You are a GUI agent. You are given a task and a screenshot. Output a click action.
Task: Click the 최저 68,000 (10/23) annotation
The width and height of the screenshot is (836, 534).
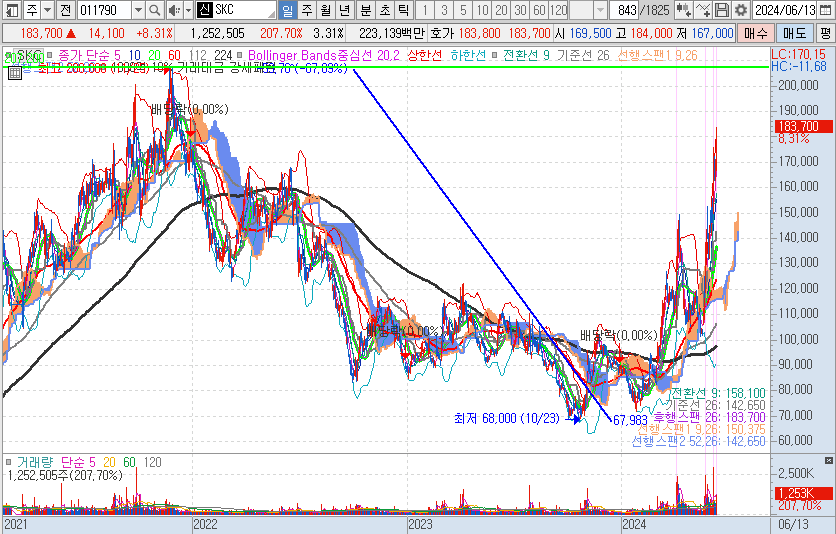(507, 418)
